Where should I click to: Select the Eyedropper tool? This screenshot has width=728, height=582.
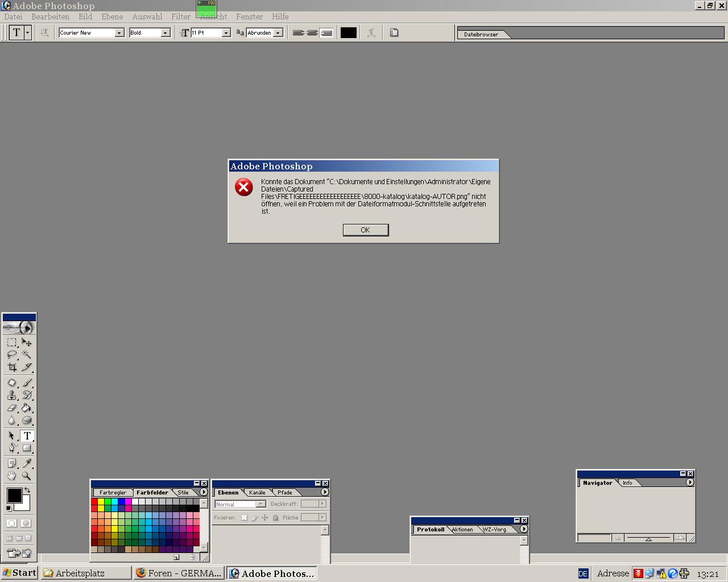click(26, 464)
